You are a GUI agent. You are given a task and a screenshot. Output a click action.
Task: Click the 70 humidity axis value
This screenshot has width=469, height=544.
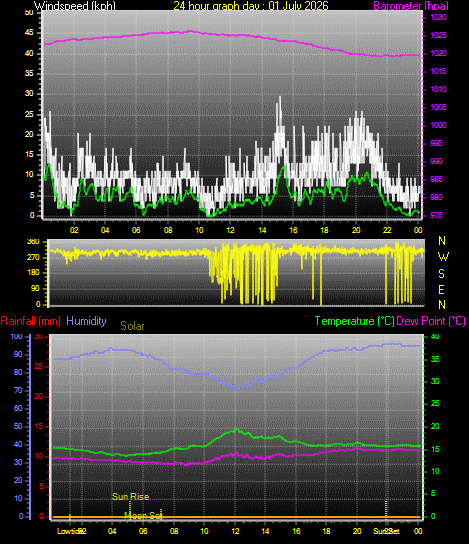18,390
